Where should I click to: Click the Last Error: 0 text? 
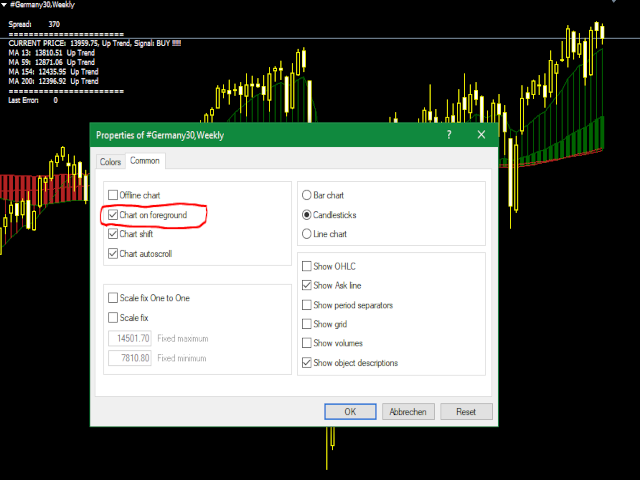coord(33,100)
